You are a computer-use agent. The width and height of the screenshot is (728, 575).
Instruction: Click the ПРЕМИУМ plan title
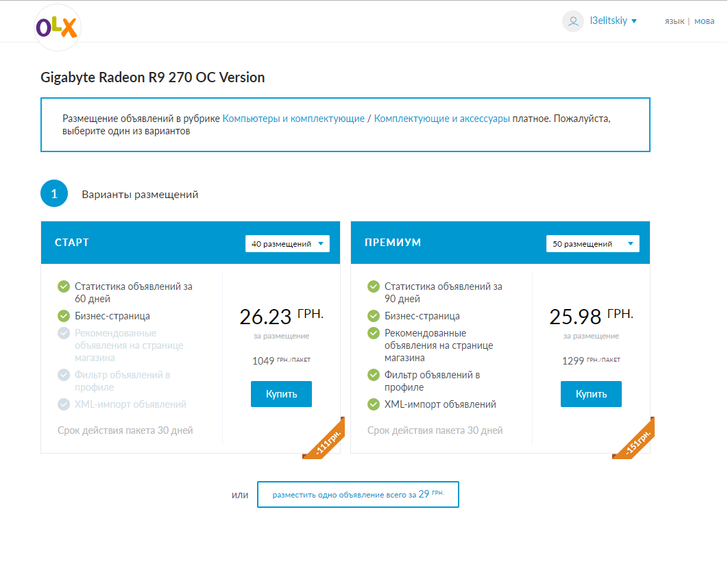(x=393, y=243)
